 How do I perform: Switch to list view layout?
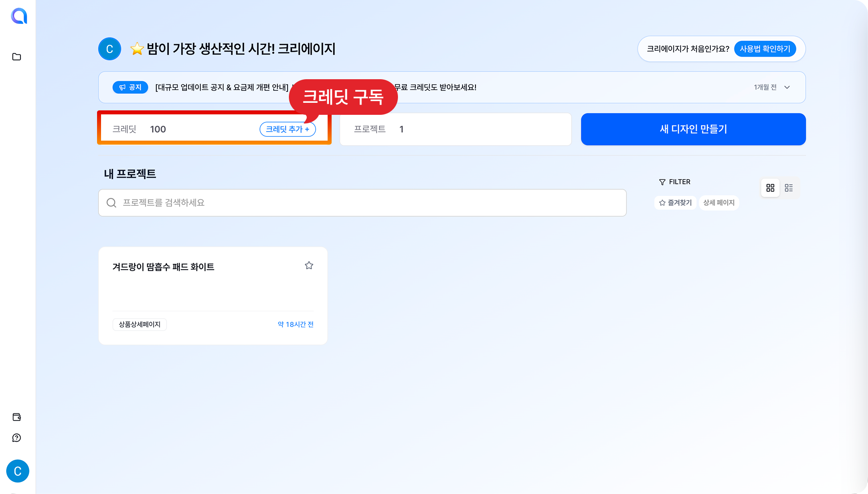click(789, 188)
